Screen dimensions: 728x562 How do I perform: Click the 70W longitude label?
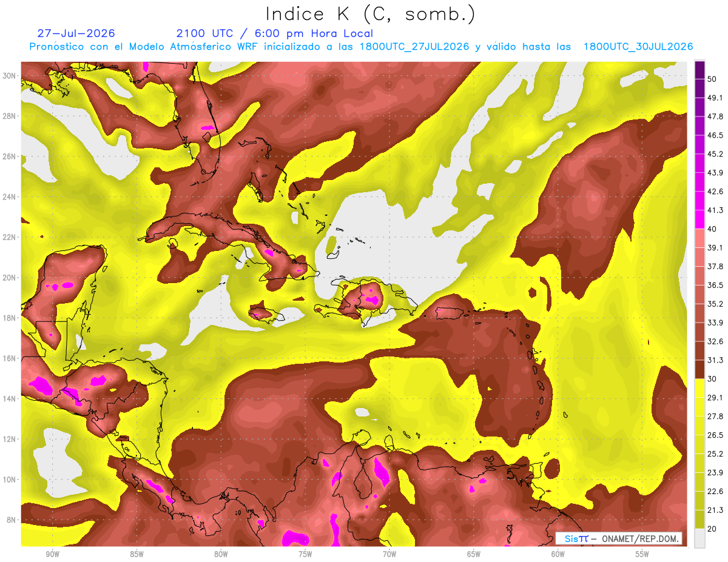click(389, 555)
